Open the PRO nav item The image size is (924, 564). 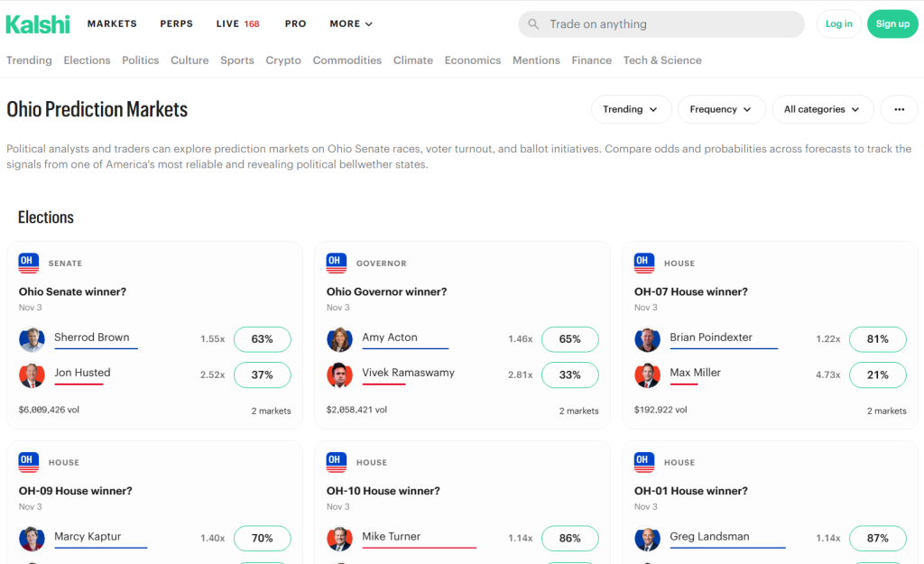click(295, 23)
